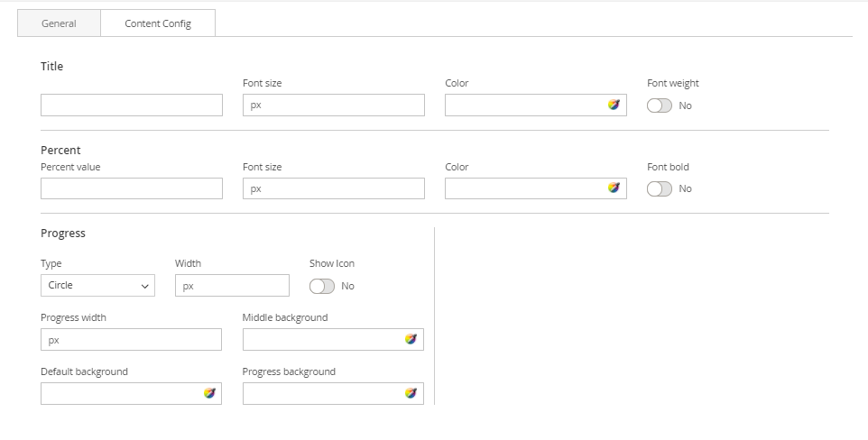Select the Content Config tab
Screen dimensions: 868x440
pos(158,23)
